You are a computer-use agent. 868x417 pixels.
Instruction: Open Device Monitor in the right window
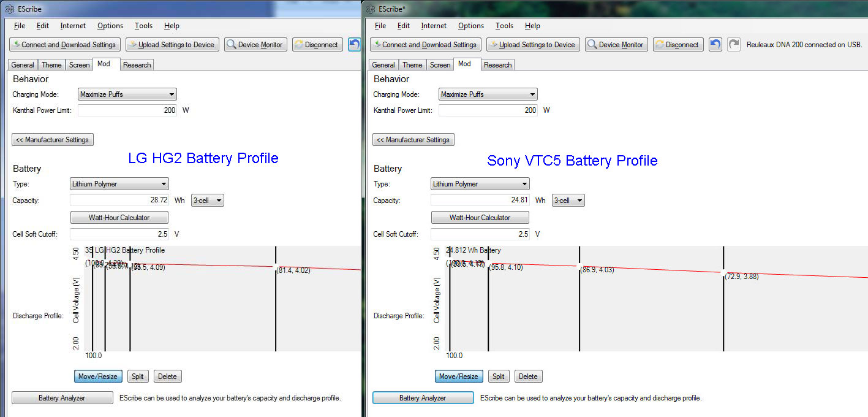(616, 44)
